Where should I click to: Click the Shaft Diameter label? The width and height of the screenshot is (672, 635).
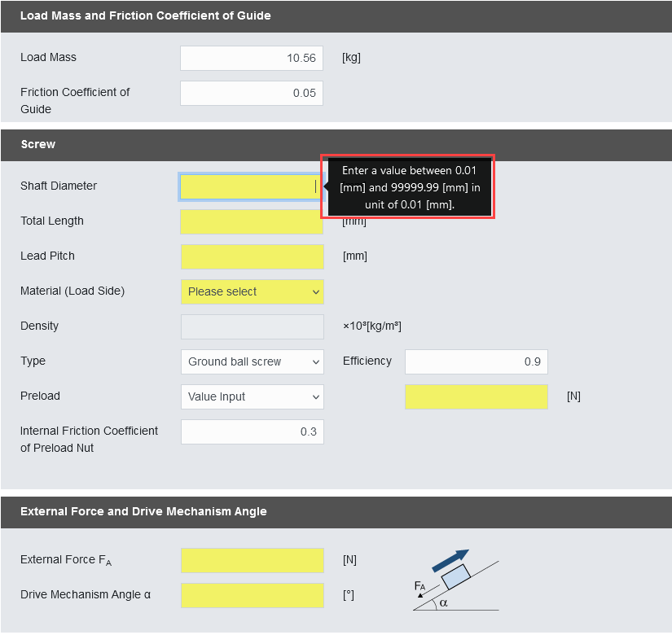59,186
